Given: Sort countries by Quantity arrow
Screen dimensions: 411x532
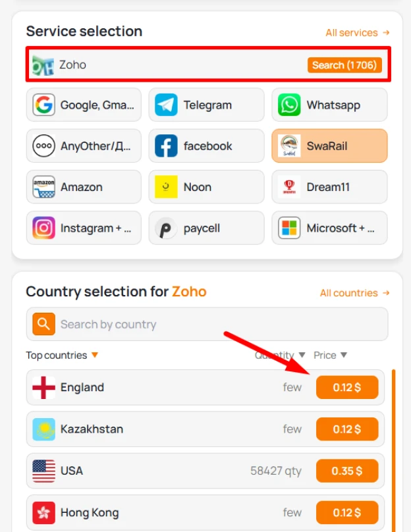Looking at the screenshot, I should pos(302,355).
